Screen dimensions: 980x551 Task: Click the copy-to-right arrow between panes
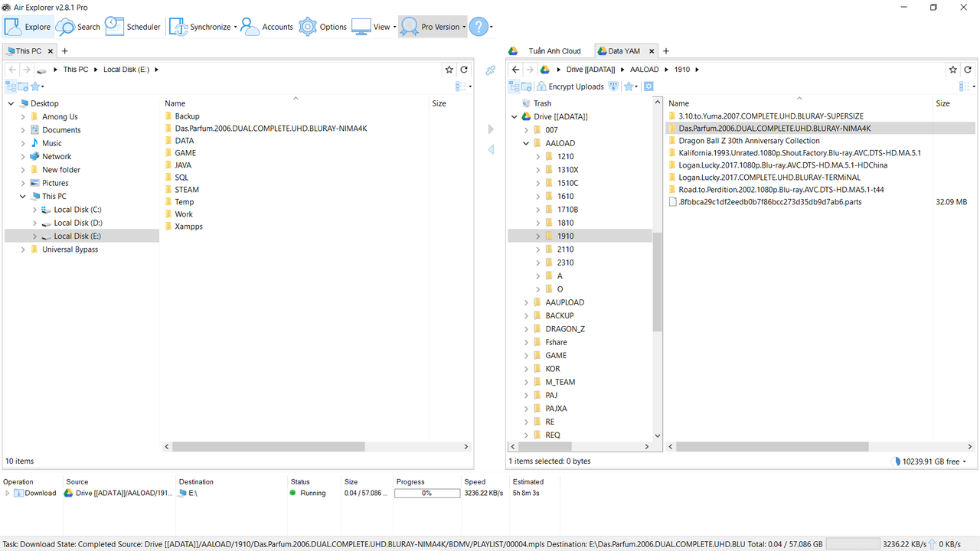click(491, 129)
